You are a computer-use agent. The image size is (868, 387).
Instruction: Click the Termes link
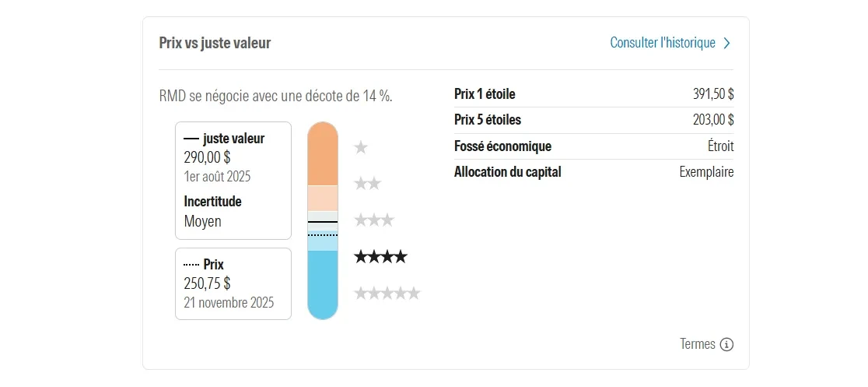point(697,344)
